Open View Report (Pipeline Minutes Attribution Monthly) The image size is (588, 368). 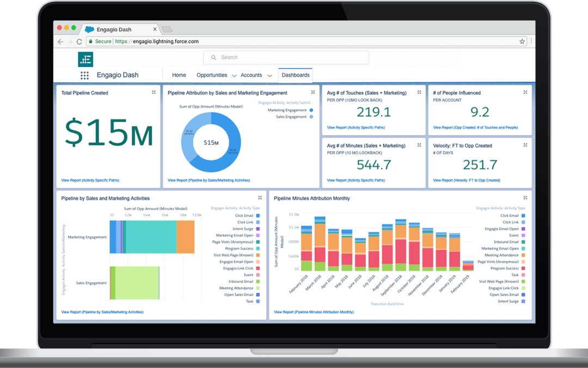(x=314, y=312)
